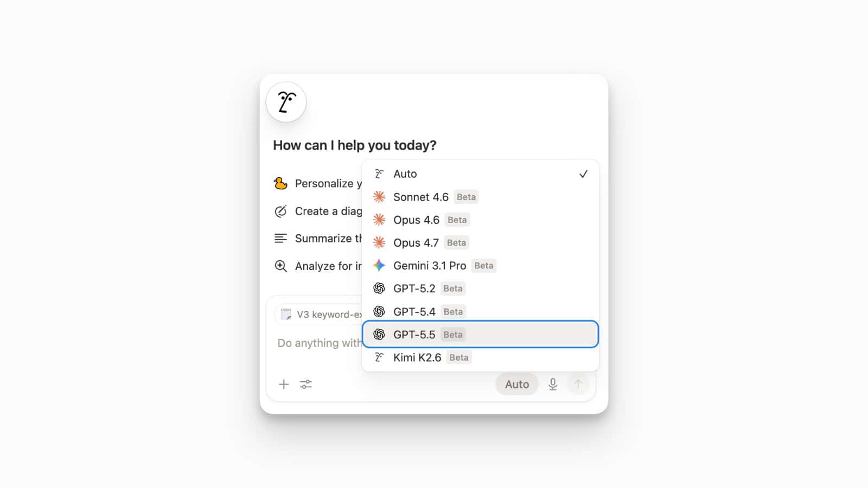
Task: Click the magnifier icon beside Analyze
Action: [280, 266]
